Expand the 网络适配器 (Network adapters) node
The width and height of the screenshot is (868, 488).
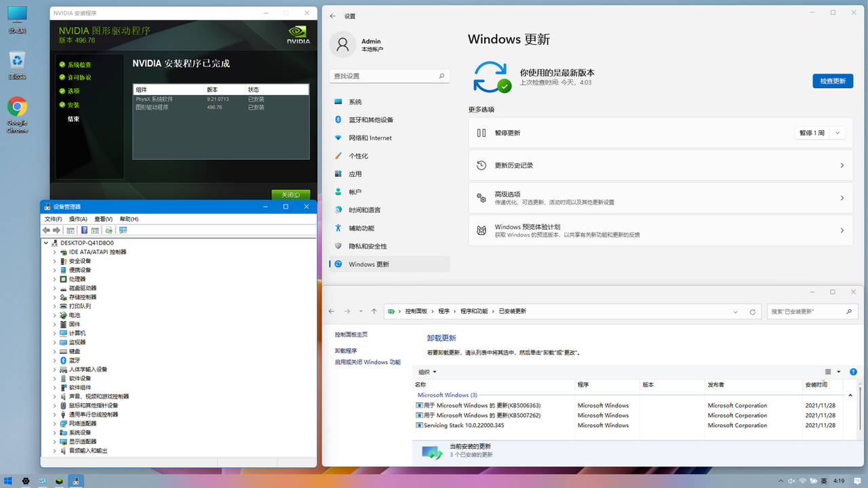pos(54,424)
